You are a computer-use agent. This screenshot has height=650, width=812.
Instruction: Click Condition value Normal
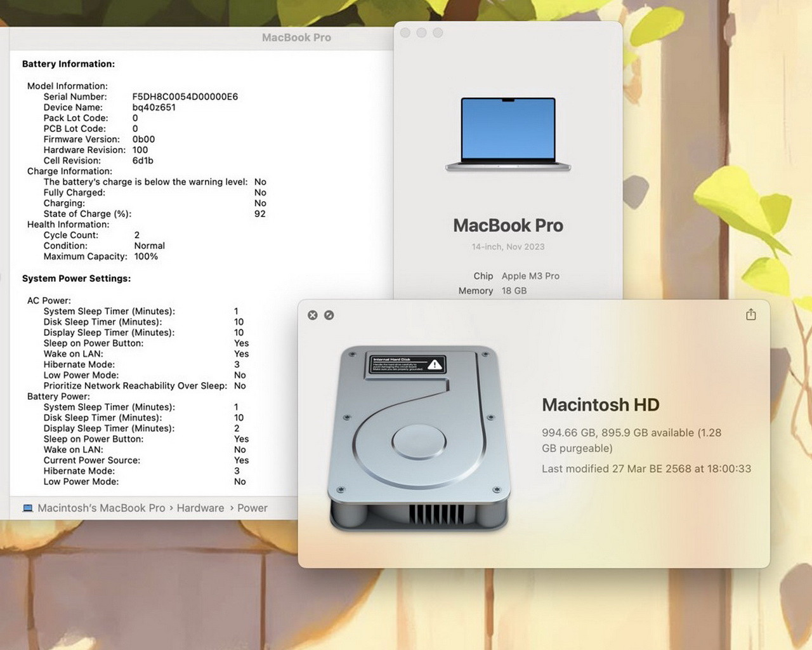[150, 246]
